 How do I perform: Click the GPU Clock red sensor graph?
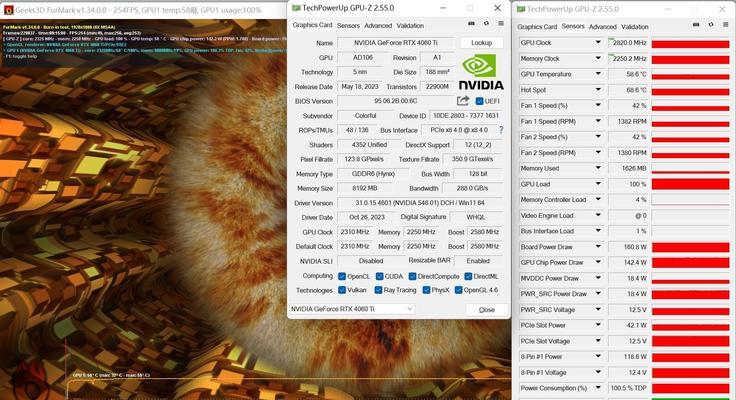point(690,44)
